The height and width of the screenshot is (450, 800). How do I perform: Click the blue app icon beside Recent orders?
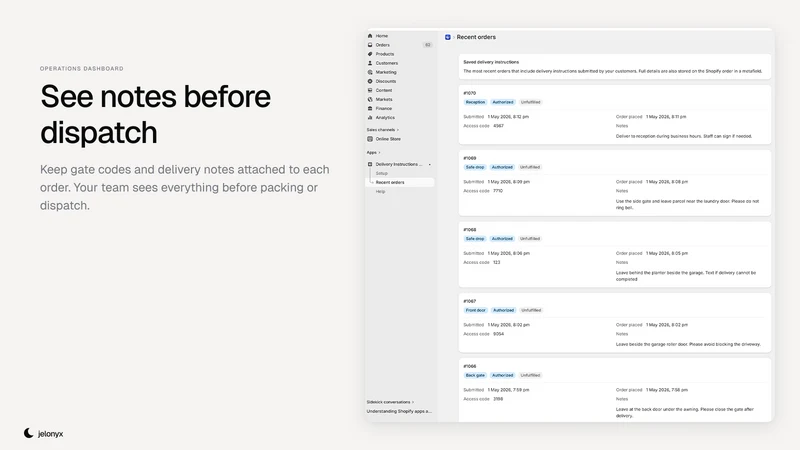pyautogui.click(x=447, y=37)
